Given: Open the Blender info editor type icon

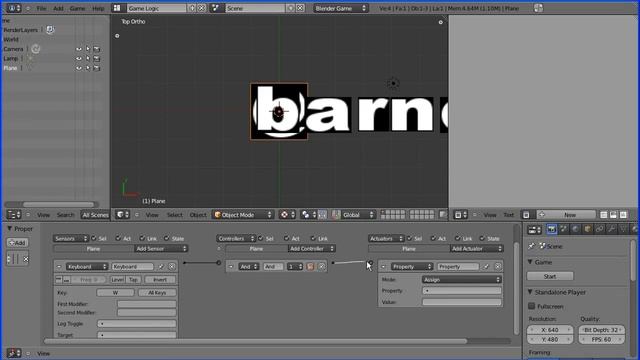Looking at the screenshot, I should point(12,8).
